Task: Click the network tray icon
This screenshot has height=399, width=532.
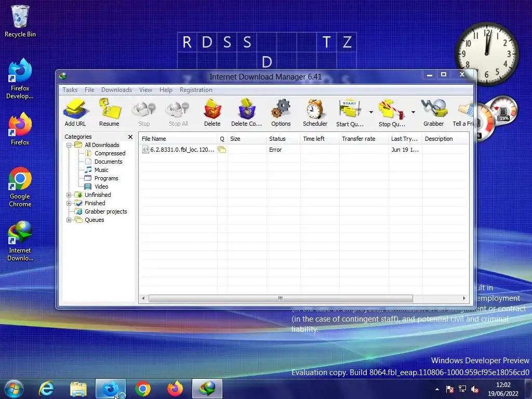Action: click(x=462, y=389)
